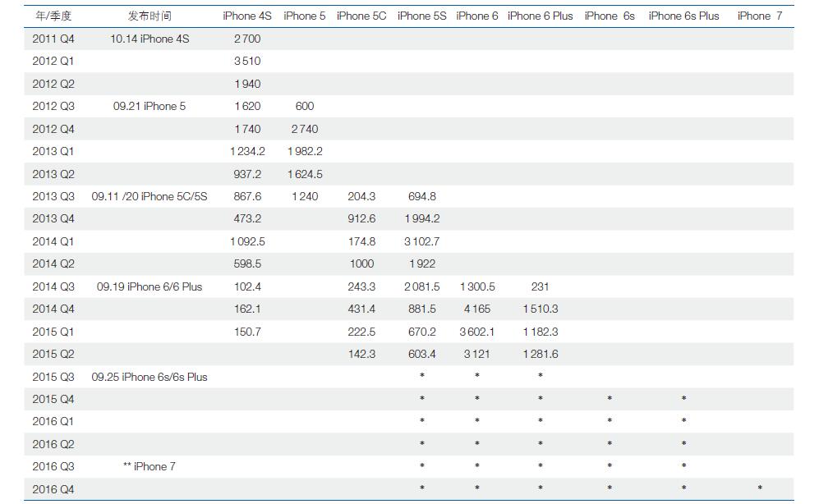
Task: Click the value 1 234.2
Action: pyautogui.click(x=247, y=151)
